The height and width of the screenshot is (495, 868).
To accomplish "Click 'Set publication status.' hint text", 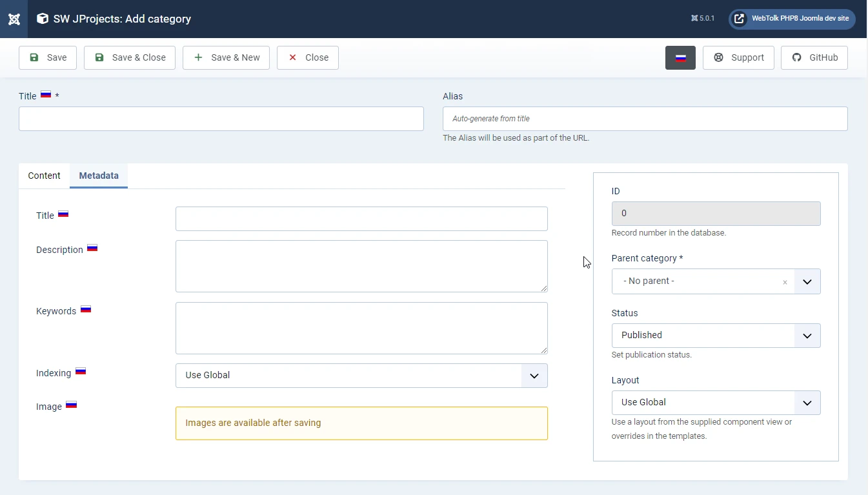I will [x=651, y=355].
